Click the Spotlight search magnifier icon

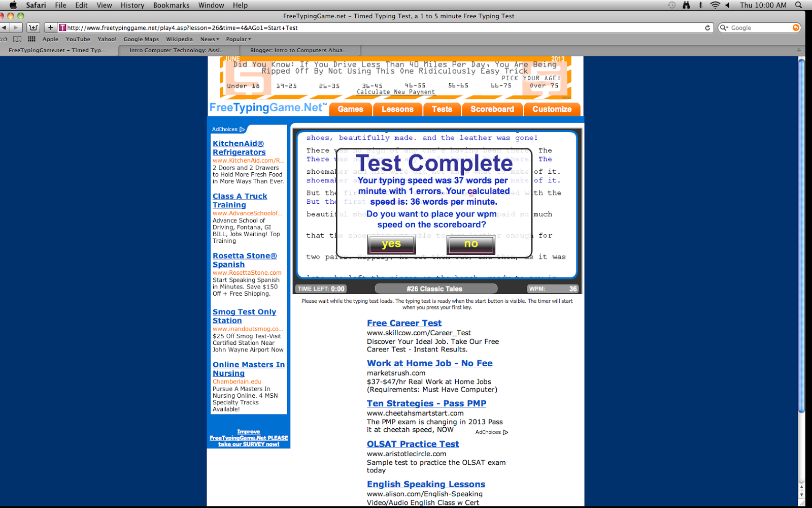click(798, 5)
